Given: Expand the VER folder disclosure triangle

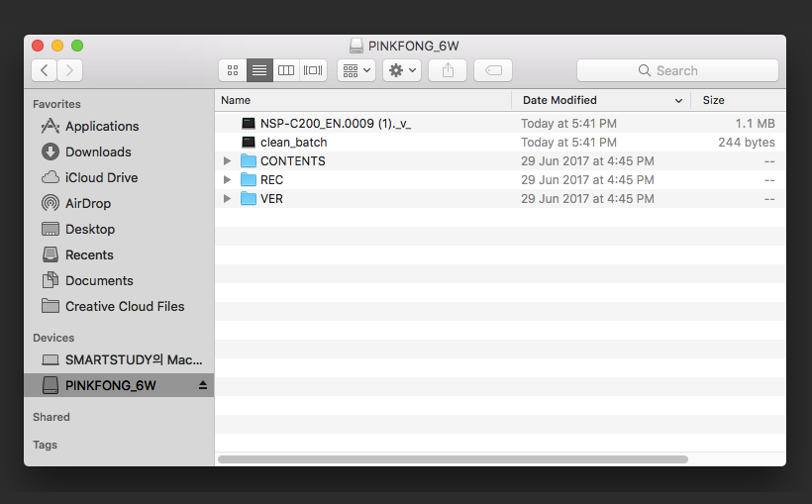Looking at the screenshot, I should (x=227, y=198).
